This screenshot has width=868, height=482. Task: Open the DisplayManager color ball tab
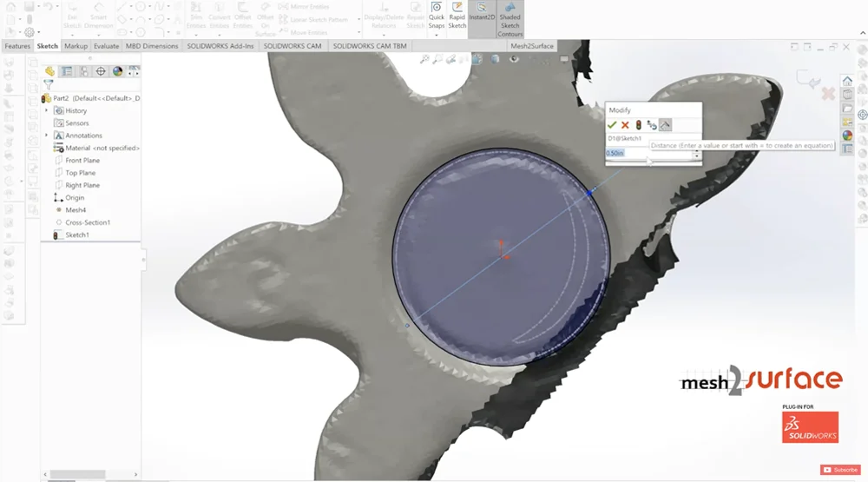(x=117, y=71)
